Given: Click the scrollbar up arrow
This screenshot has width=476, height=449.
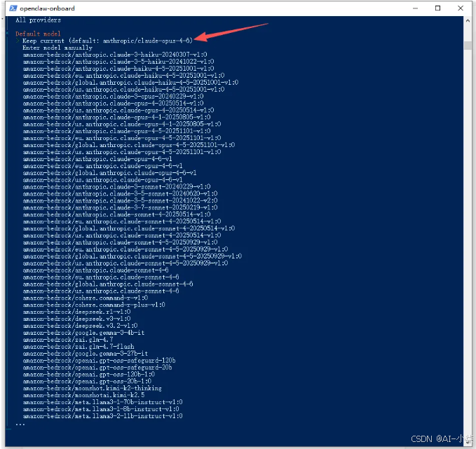Looking at the screenshot, I should [x=468, y=20].
